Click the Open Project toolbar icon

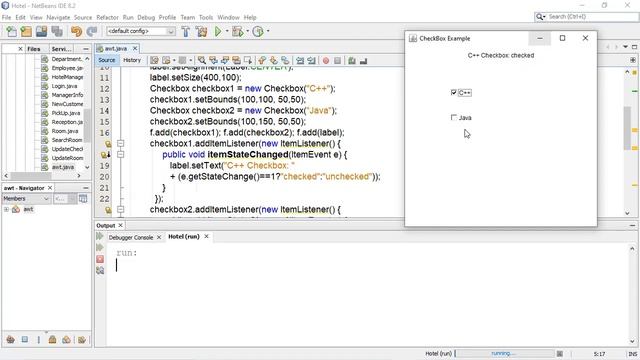pyautogui.click(x=41, y=31)
